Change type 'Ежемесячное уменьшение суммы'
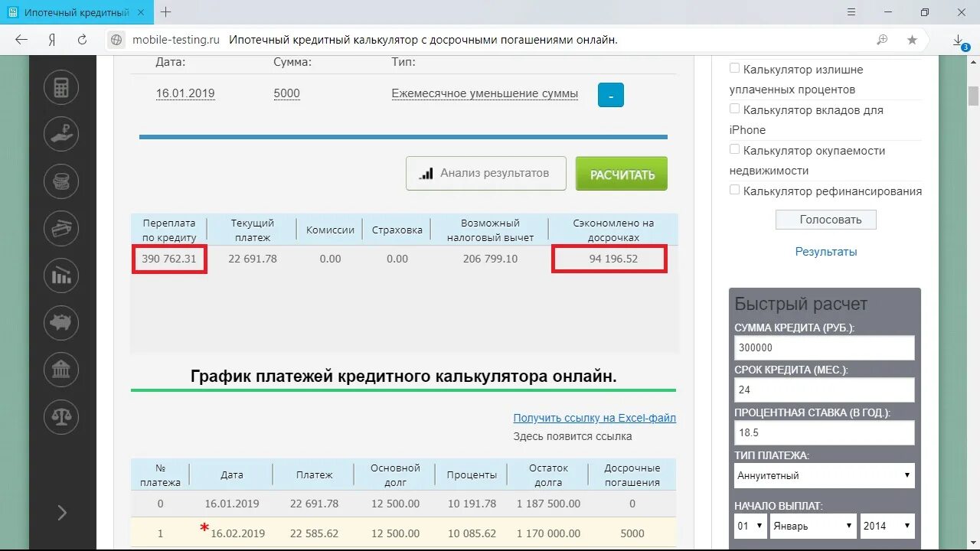The width and height of the screenshot is (980, 551). pyautogui.click(x=485, y=93)
